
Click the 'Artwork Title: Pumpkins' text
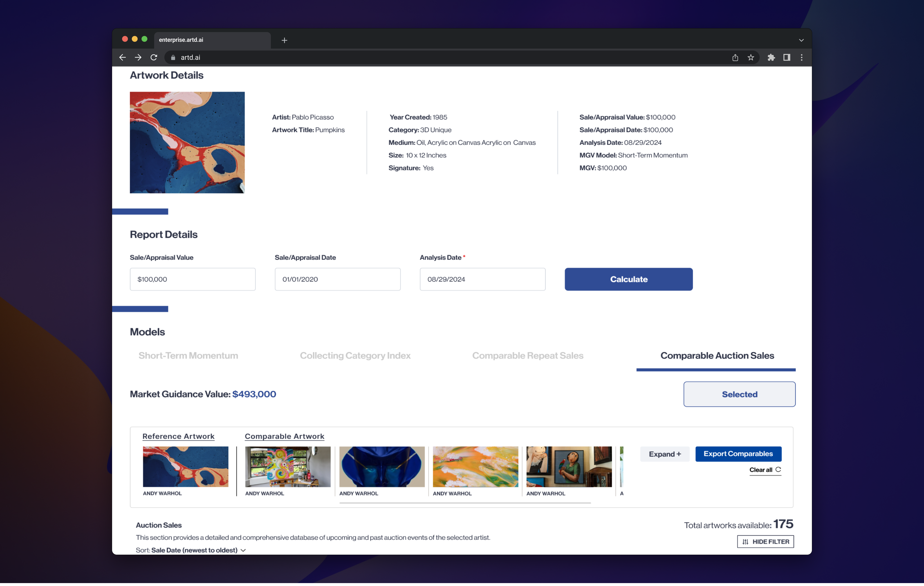click(308, 130)
